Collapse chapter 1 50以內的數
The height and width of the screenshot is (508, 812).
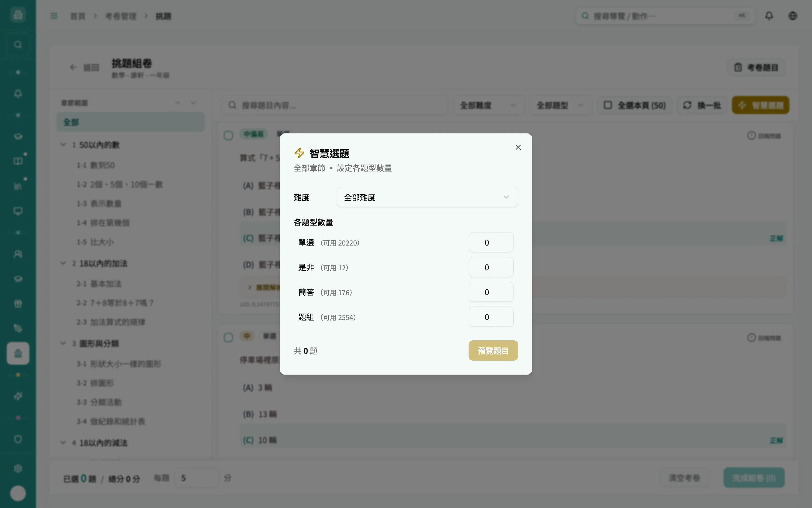pos(63,145)
